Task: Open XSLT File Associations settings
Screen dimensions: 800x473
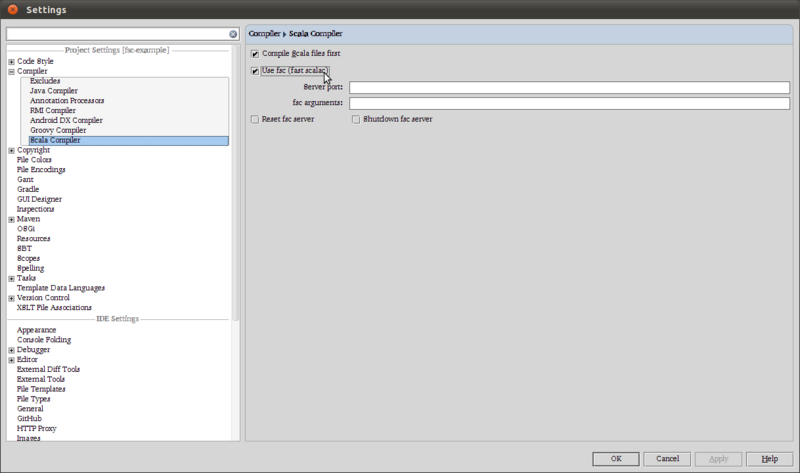Action: 54,308
